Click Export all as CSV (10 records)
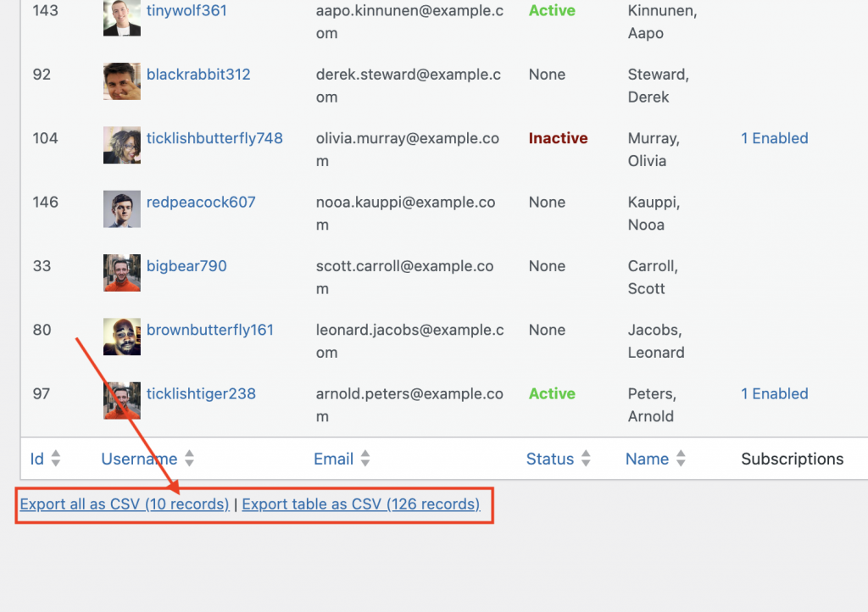The width and height of the screenshot is (868, 612). pos(124,504)
